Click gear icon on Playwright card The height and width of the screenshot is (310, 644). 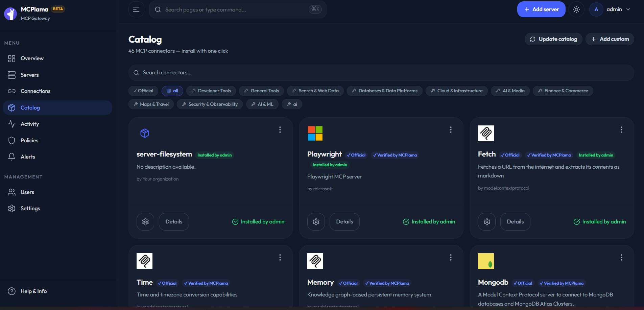pos(316,222)
